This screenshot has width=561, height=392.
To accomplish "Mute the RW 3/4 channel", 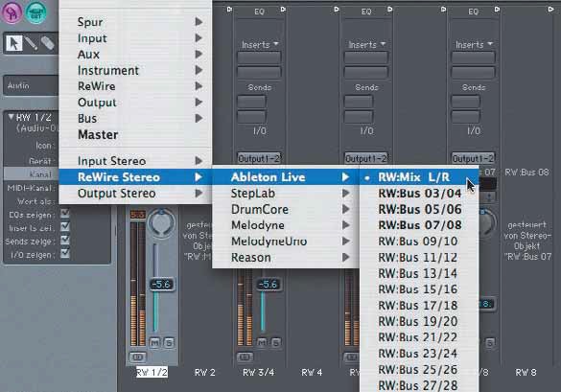I will [262, 343].
